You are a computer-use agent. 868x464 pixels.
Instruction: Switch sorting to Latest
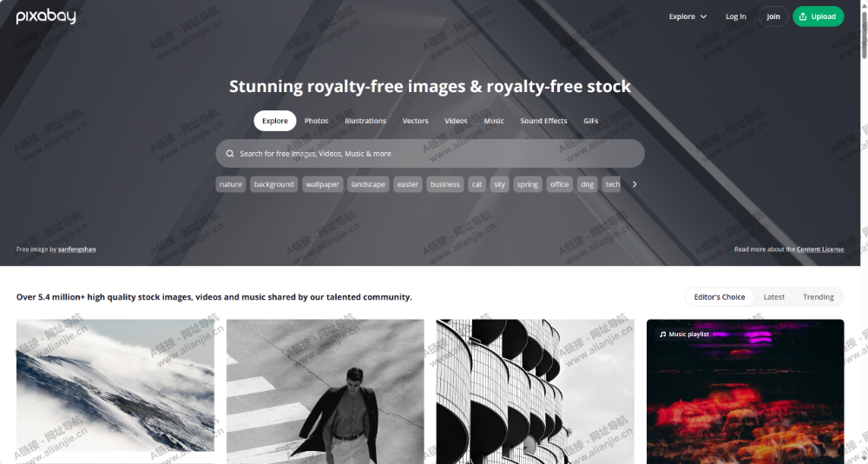(773, 297)
